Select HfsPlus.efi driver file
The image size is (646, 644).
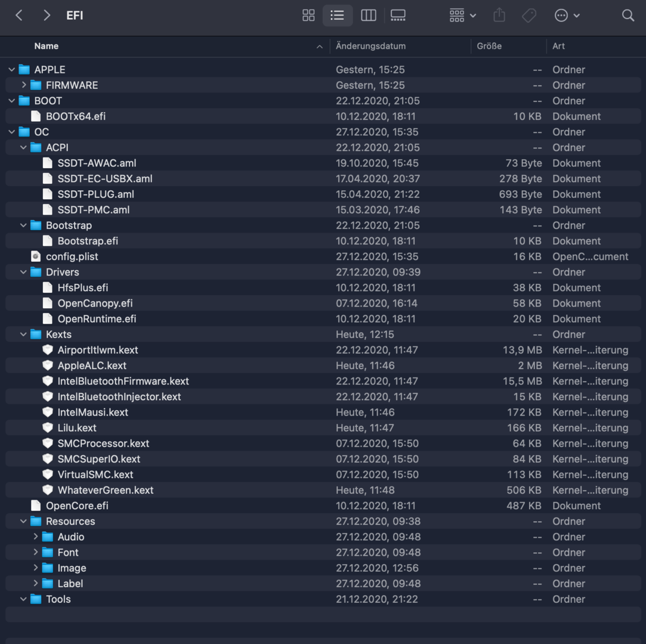pyautogui.click(x=83, y=288)
